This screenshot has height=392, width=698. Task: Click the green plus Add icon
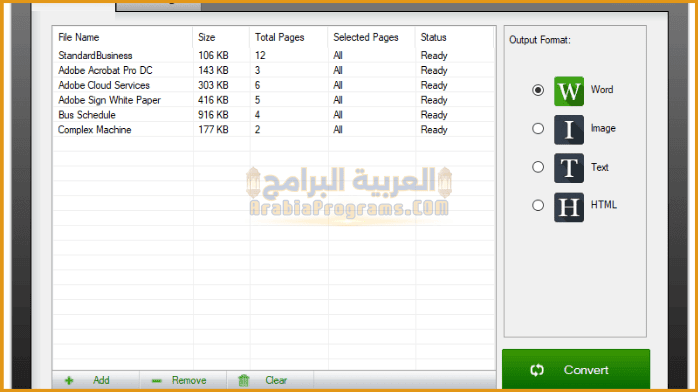(x=69, y=380)
